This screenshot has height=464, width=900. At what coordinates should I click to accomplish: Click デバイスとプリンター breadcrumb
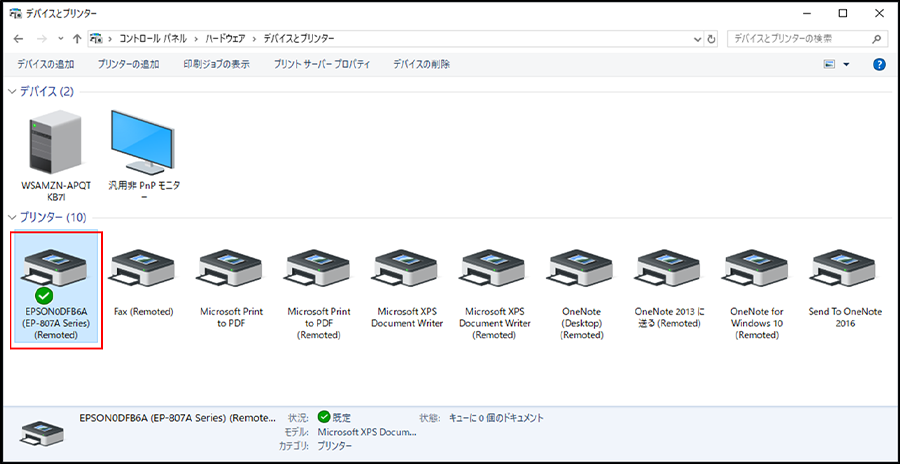[299, 39]
